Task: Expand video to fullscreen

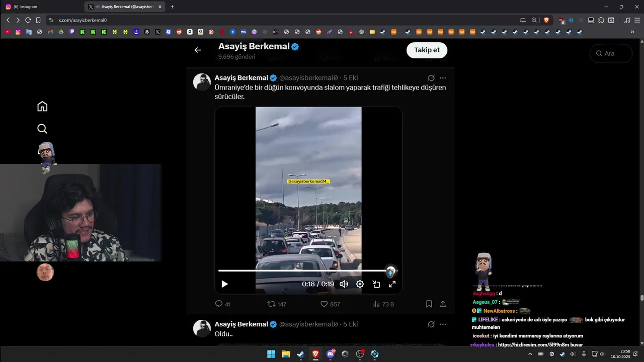Action: click(392, 284)
